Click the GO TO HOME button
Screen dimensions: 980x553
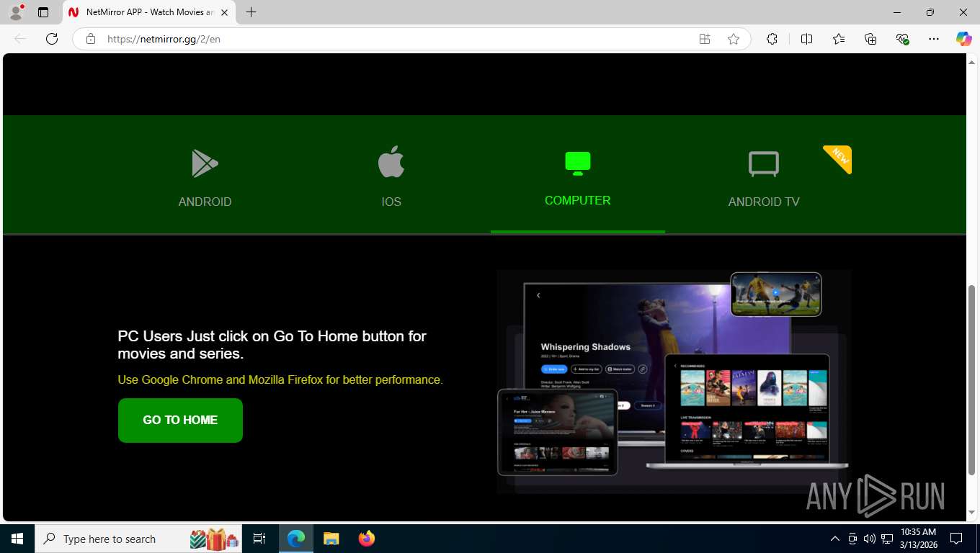pyautogui.click(x=180, y=421)
